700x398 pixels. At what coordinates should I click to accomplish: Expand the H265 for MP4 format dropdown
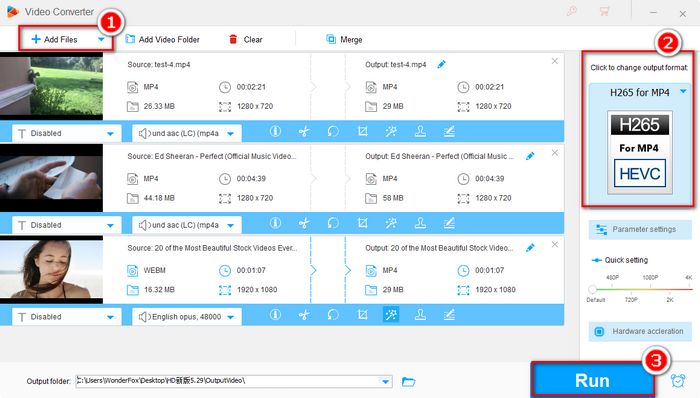683,91
